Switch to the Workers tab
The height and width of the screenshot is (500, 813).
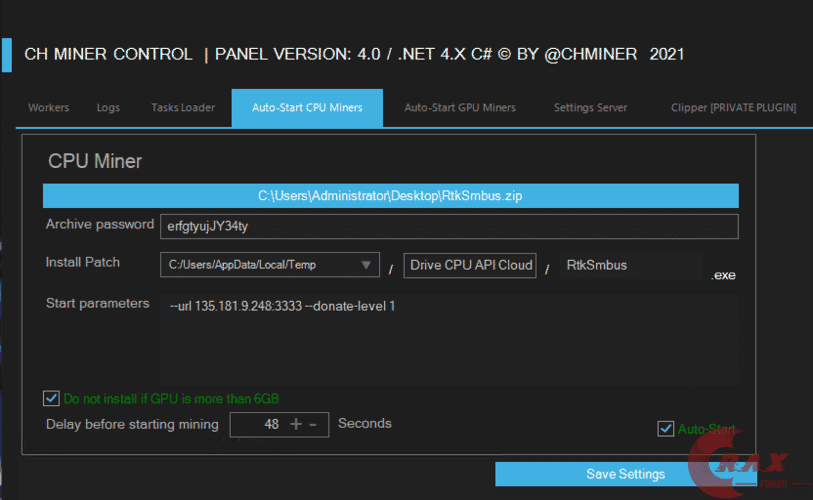[49, 107]
